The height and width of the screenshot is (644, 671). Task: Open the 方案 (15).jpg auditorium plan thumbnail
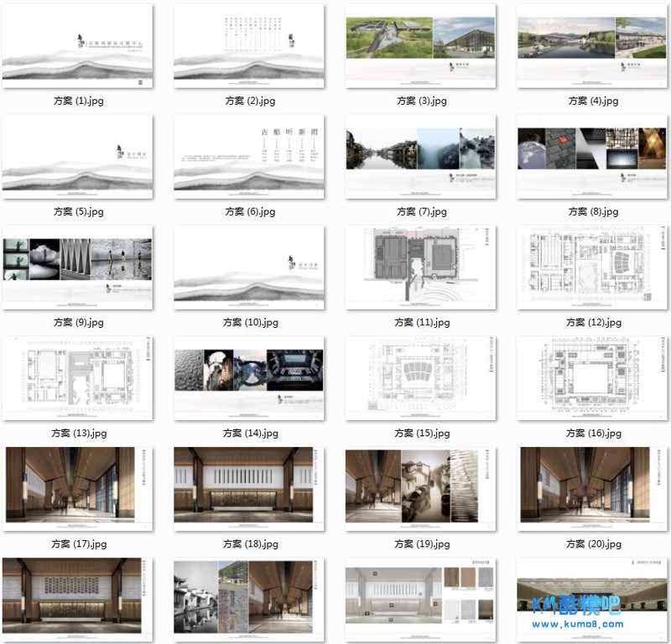[421, 378]
